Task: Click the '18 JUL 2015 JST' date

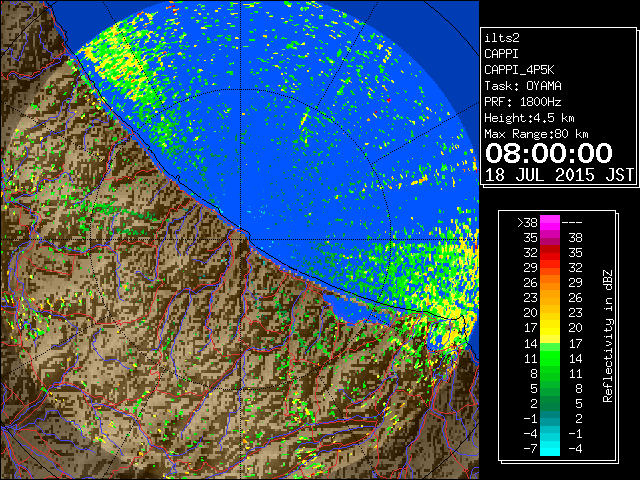Action: tap(559, 175)
